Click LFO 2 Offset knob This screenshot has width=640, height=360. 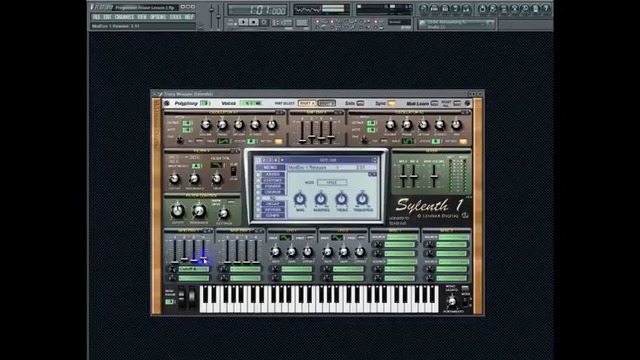(360, 252)
